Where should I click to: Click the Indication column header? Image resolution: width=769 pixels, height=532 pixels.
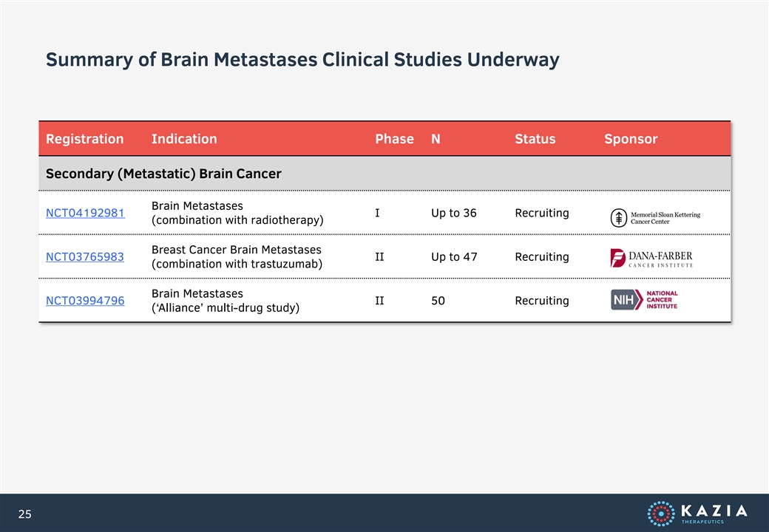pos(184,139)
